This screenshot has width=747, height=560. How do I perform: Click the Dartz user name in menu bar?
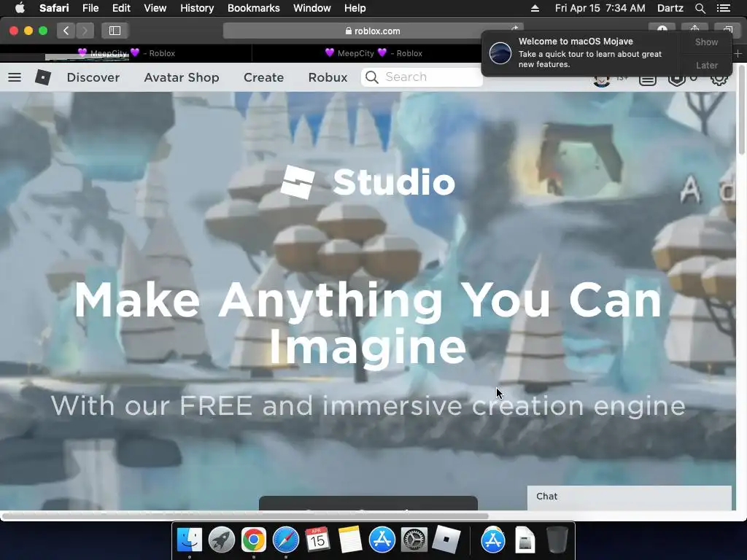tap(670, 8)
